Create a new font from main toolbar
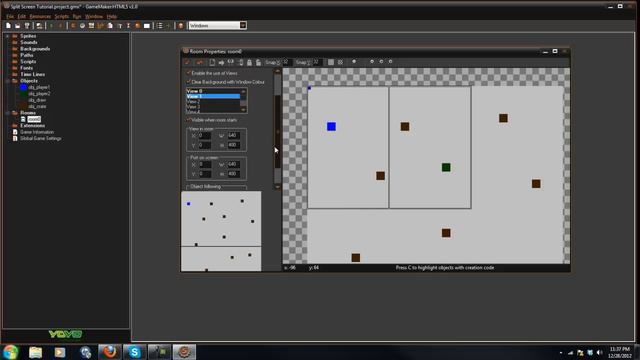The width and height of the screenshot is (640, 360). (120, 26)
